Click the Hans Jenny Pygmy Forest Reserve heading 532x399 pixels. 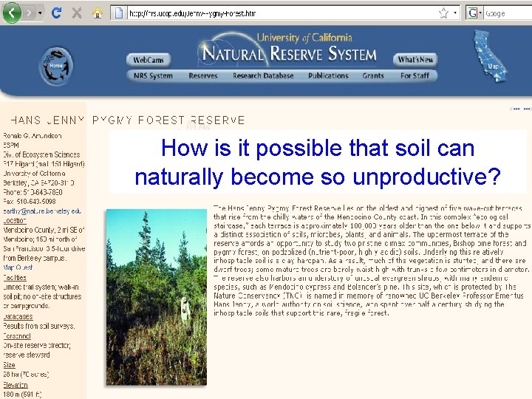(x=128, y=120)
